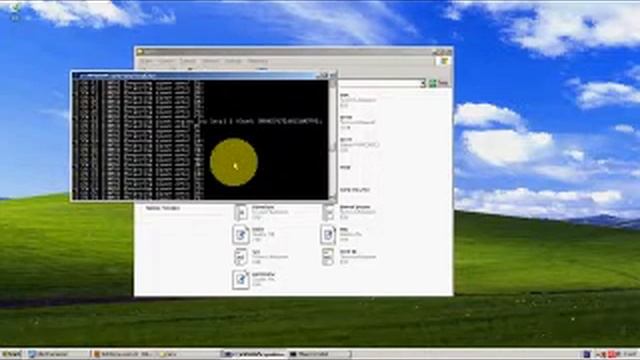Open the Favorites menu in Explorer window

coord(211,61)
